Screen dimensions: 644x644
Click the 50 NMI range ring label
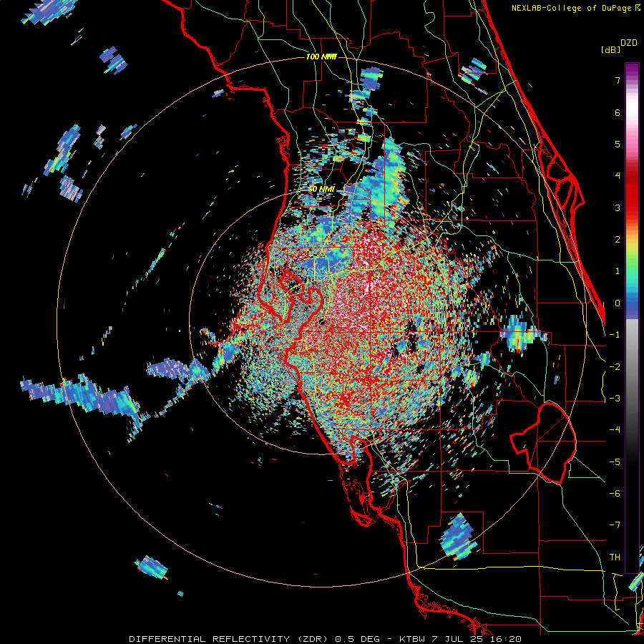(x=321, y=189)
